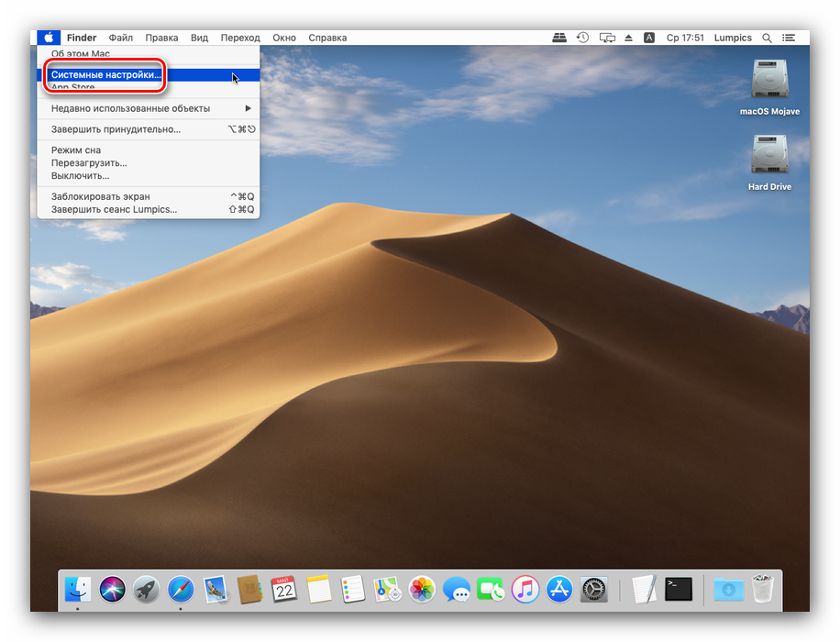Viewport: 840px width, 642px height.
Task: Open the Trash in the dock
Action: (x=762, y=589)
